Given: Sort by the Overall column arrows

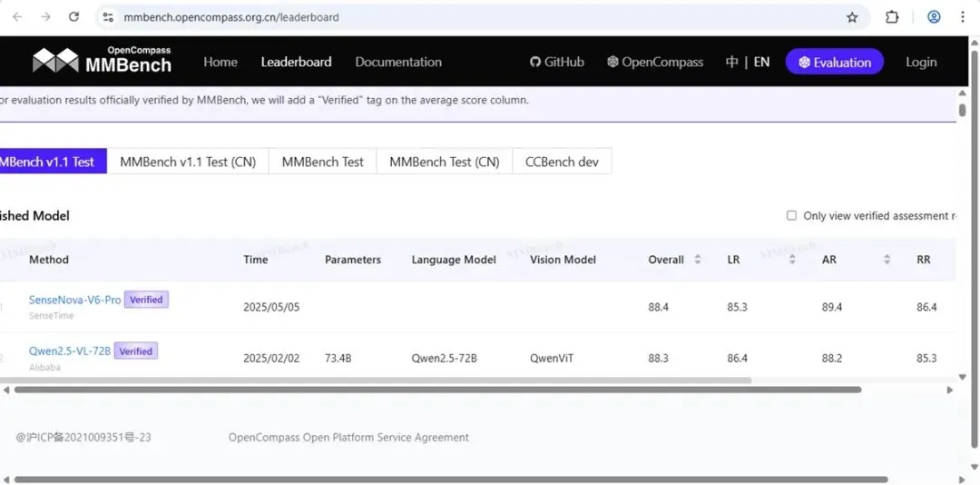Looking at the screenshot, I should click(698, 259).
